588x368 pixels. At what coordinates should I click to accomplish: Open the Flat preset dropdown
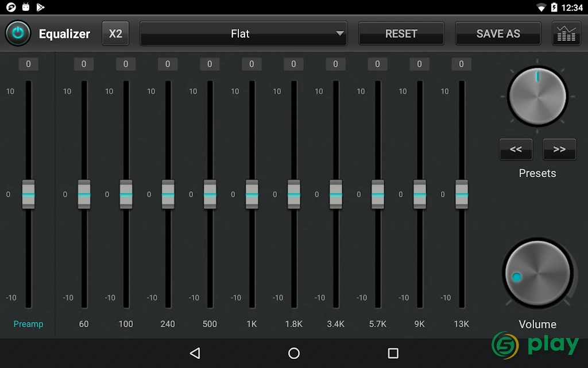coord(243,33)
